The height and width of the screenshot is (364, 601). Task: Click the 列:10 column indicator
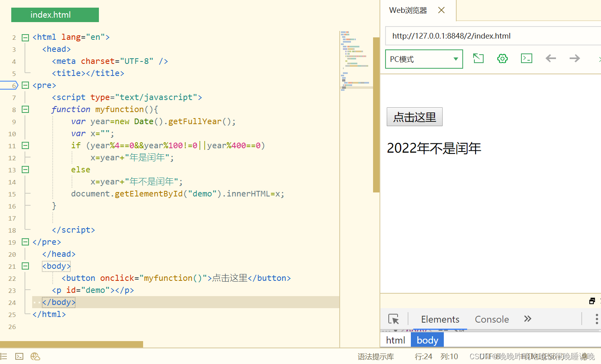449,356
